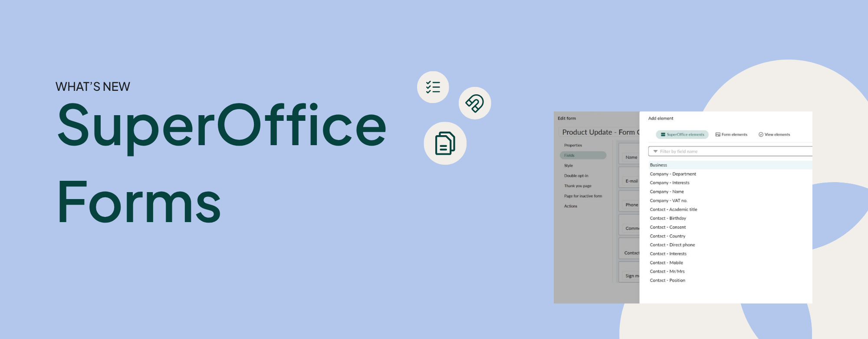Select Business in the element list
This screenshot has width=868, height=339.
[x=658, y=165]
